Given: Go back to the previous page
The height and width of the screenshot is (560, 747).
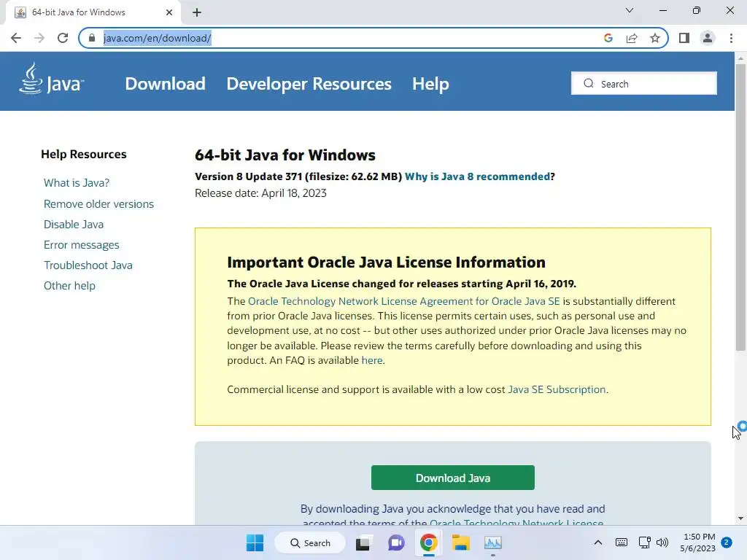Looking at the screenshot, I should coord(16,38).
